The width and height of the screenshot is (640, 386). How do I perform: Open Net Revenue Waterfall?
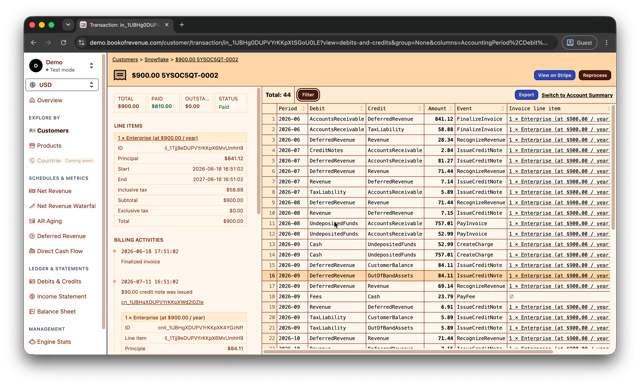62,206
